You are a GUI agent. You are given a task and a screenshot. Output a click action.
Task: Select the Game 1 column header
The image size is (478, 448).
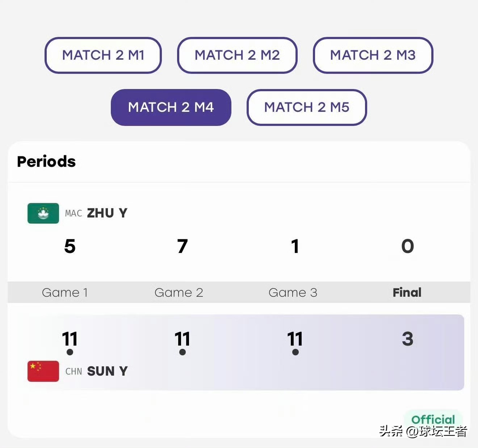pos(65,292)
